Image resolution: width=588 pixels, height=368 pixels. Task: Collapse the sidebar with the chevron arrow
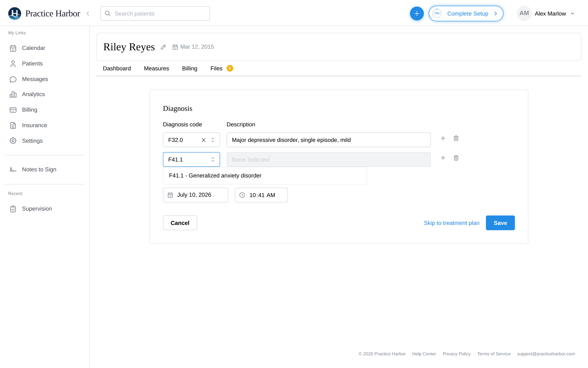88,14
